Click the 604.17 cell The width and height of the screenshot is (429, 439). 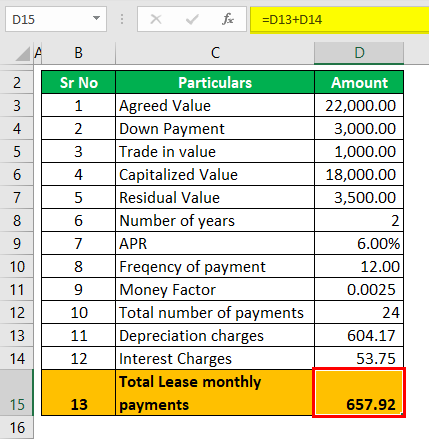click(359, 335)
